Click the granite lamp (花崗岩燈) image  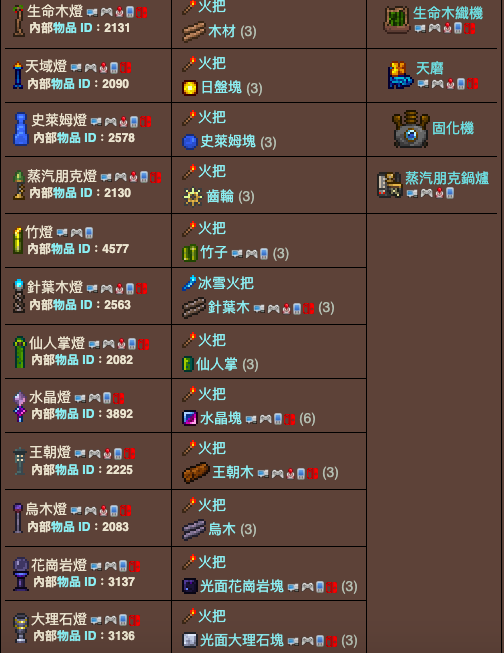point(20,574)
